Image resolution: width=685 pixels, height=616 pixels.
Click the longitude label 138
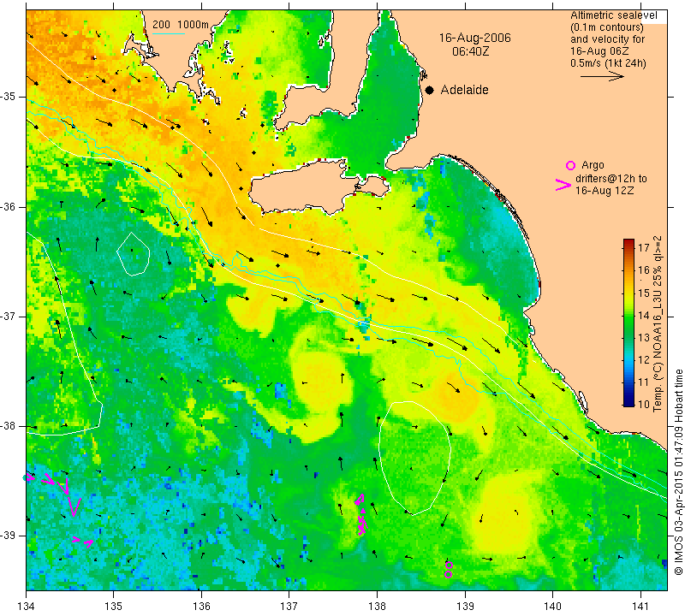[377, 606]
